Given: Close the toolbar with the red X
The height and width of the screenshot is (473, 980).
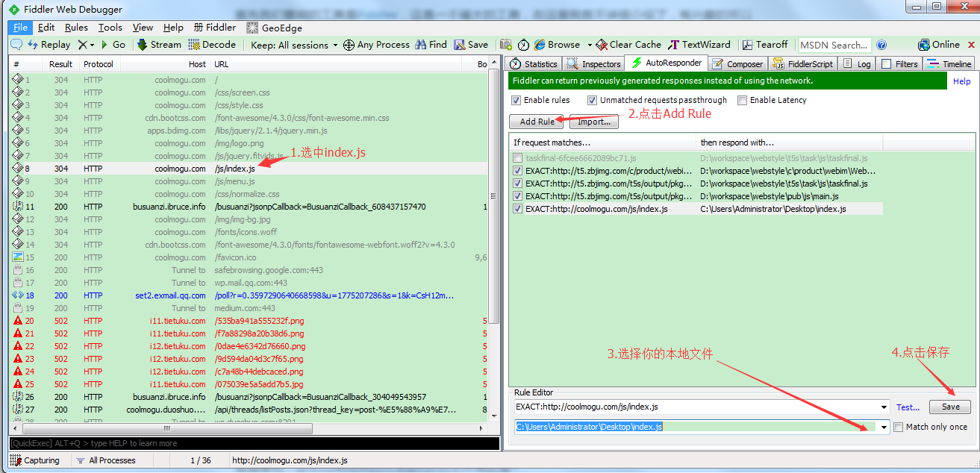Looking at the screenshot, I should click(x=972, y=45).
